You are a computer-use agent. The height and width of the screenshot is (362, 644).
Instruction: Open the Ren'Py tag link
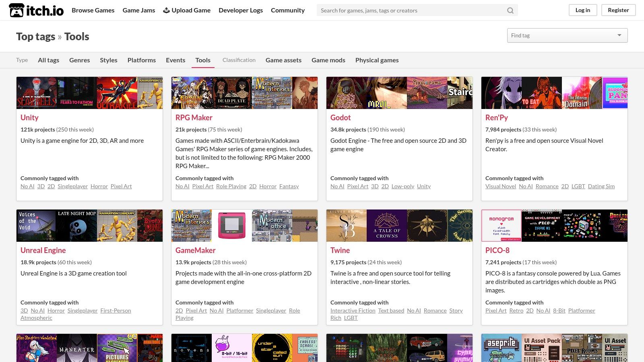coord(497,117)
